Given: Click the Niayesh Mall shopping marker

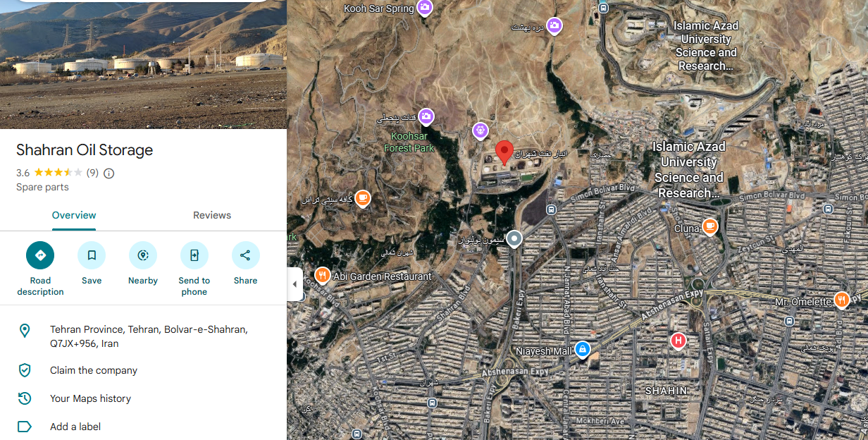Looking at the screenshot, I should click(582, 349).
